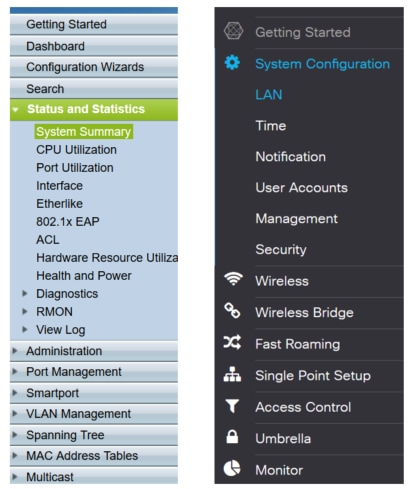Click the Fast Roaming shuffle arrows icon
This screenshot has width=411, height=489.
pyautogui.click(x=232, y=342)
